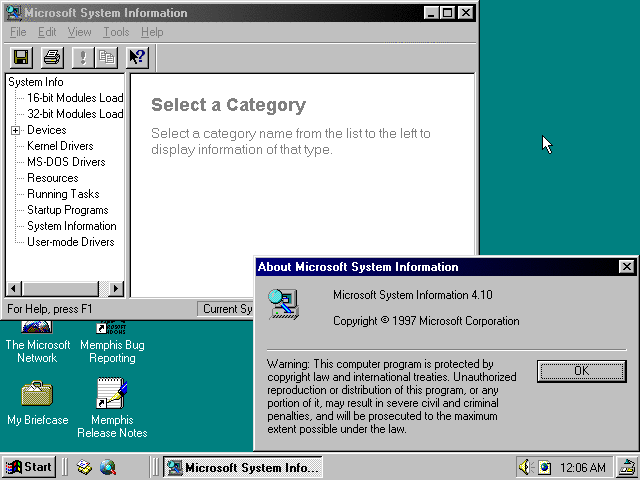Screen dimensions: 640x480
Task: Click the 'Copyright © 1997 Microsoft Corporation' text
Action: pyautogui.click(x=426, y=321)
